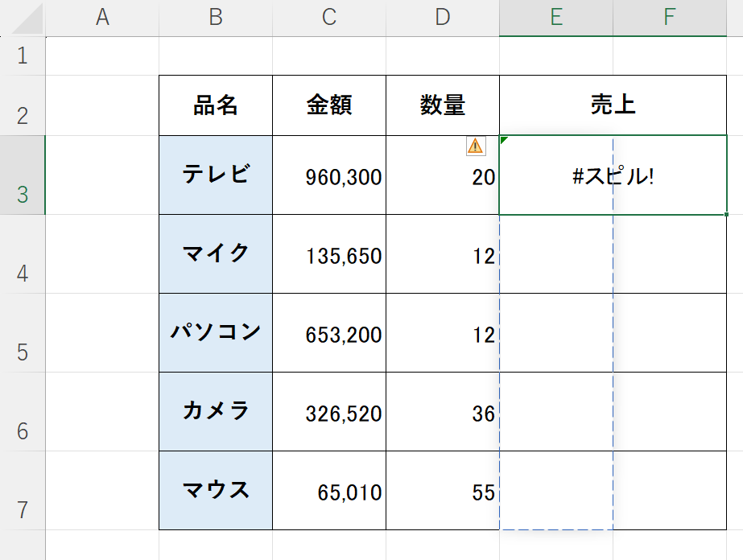This screenshot has height=560, width=743.
Task: Select column F header
Action: (669, 18)
